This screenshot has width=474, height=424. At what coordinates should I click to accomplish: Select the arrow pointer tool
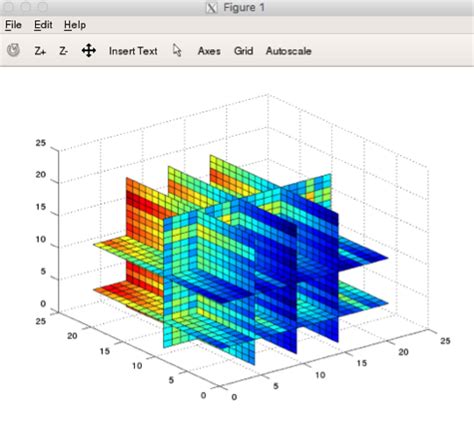(177, 50)
